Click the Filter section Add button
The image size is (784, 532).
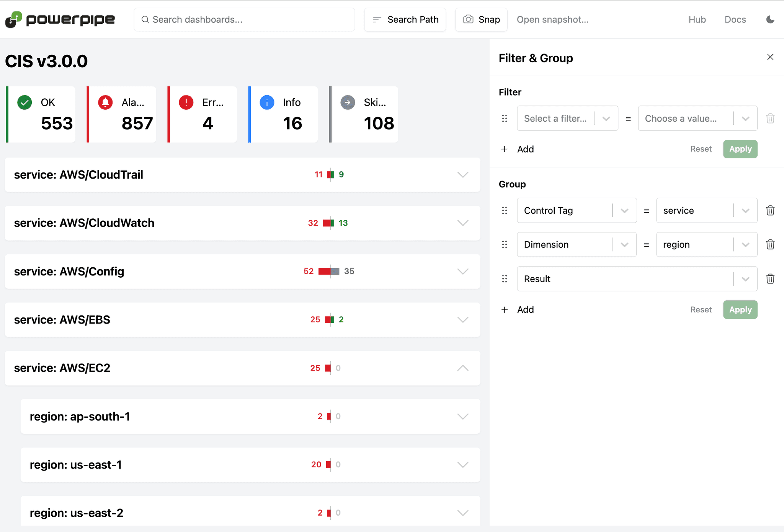[518, 149]
